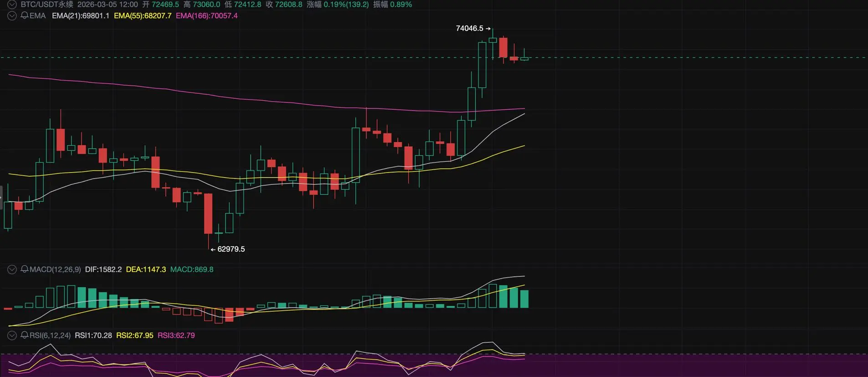Collapse the MACD indicator panel chevron
868x377 pixels.
(x=12, y=270)
